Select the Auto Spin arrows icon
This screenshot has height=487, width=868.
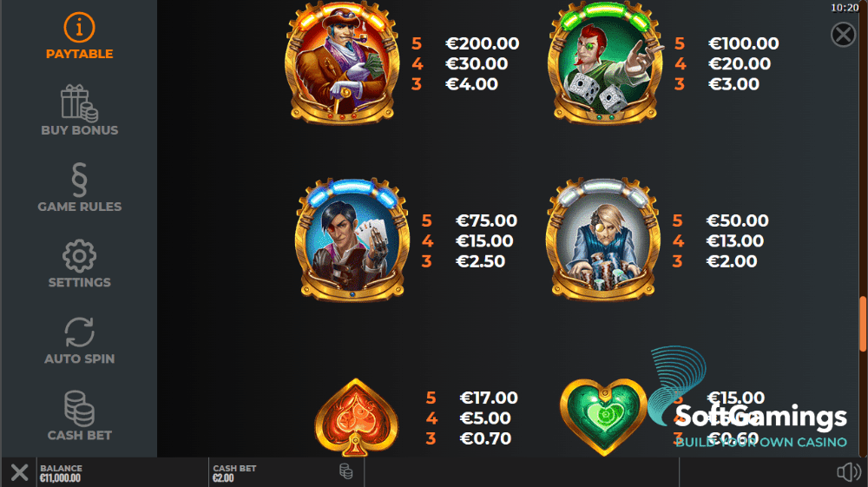(x=79, y=332)
